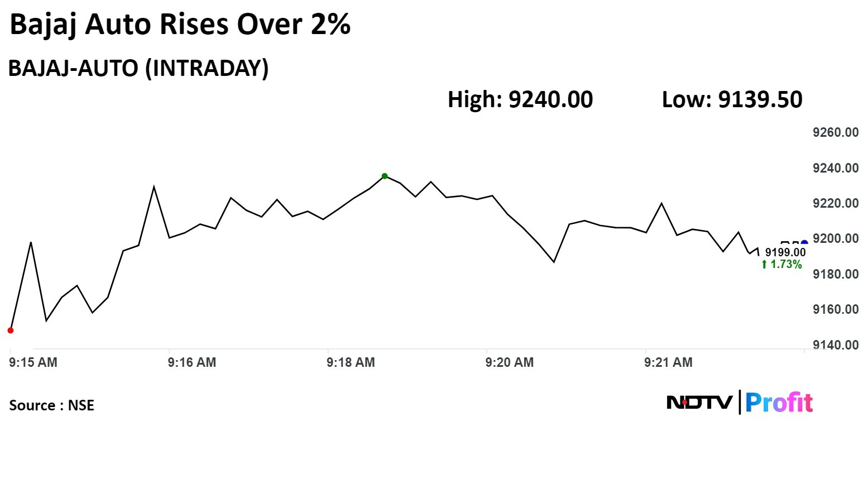Image resolution: width=868 pixels, height=488 pixels.
Task: Click the 9260.00 y-axis label
Action: pyautogui.click(x=835, y=132)
